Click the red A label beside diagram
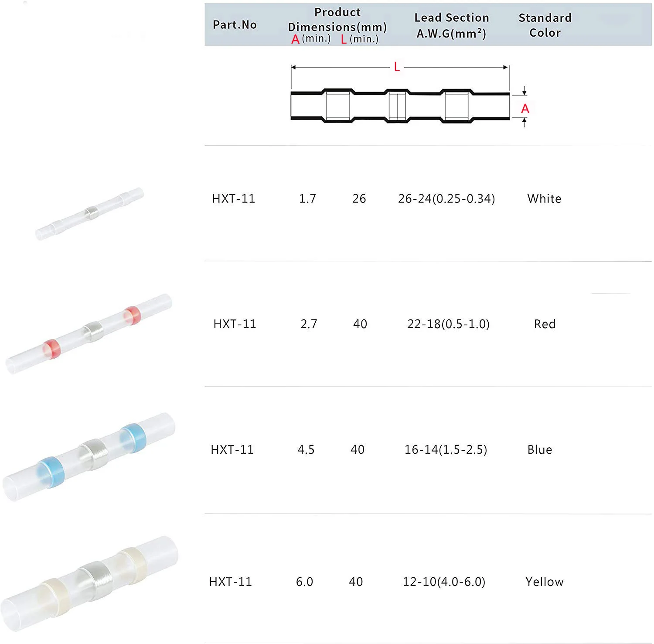This screenshot has height=644, width=654. point(525,109)
